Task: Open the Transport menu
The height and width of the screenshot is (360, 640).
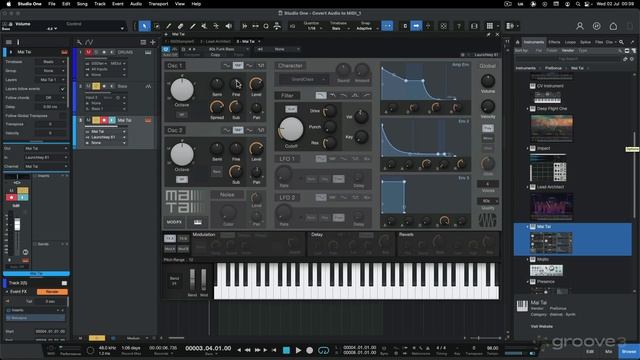Action: coord(158,4)
